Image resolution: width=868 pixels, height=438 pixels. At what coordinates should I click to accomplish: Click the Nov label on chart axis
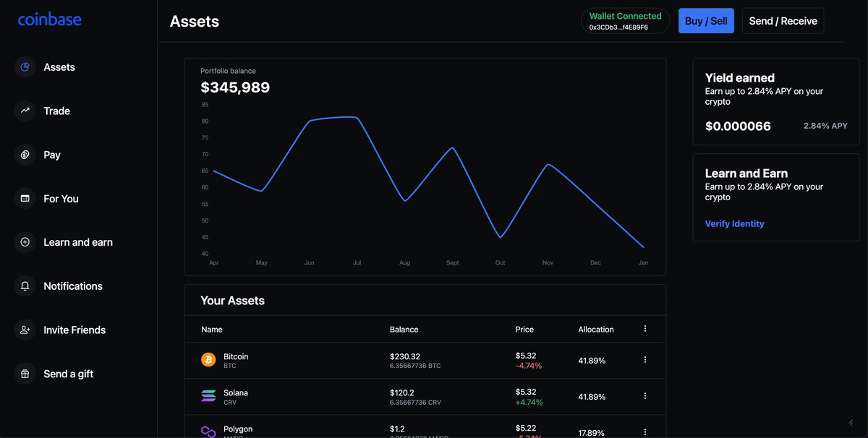[548, 263]
